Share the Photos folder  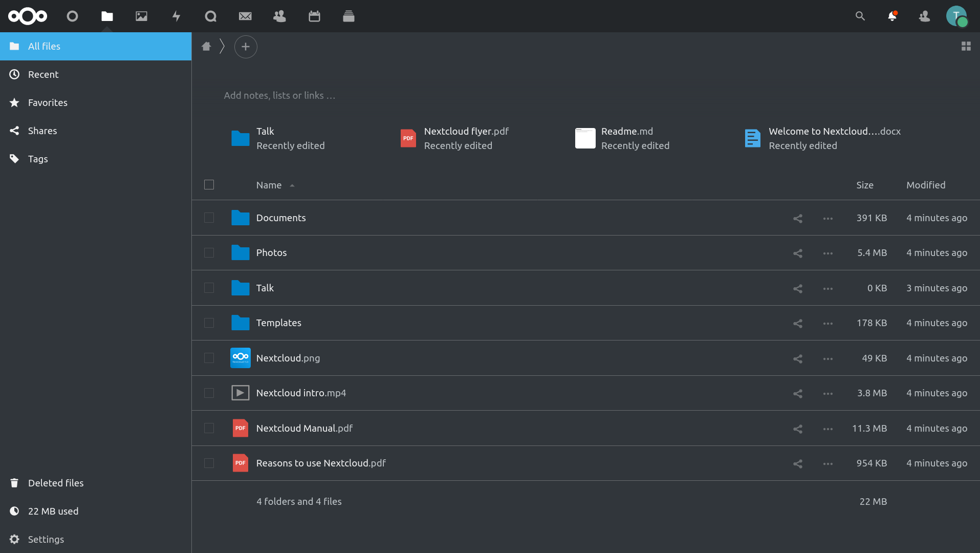[x=797, y=253]
